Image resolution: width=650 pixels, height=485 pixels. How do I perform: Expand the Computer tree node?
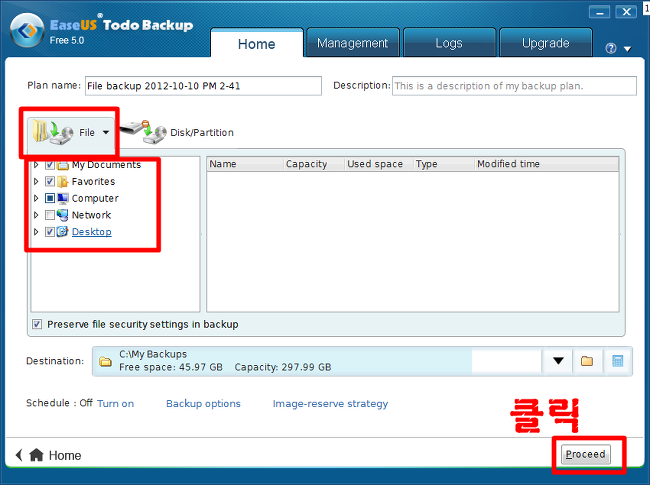[x=36, y=198]
